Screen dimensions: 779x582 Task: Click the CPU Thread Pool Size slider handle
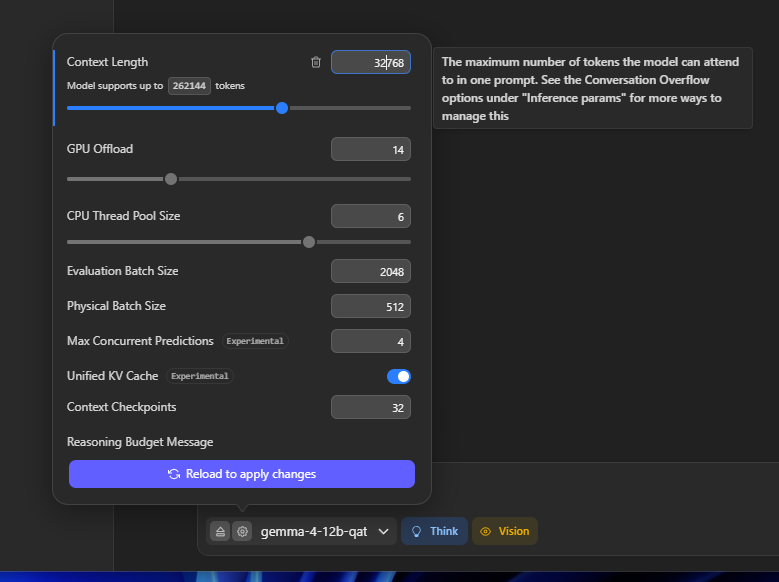click(309, 242)
